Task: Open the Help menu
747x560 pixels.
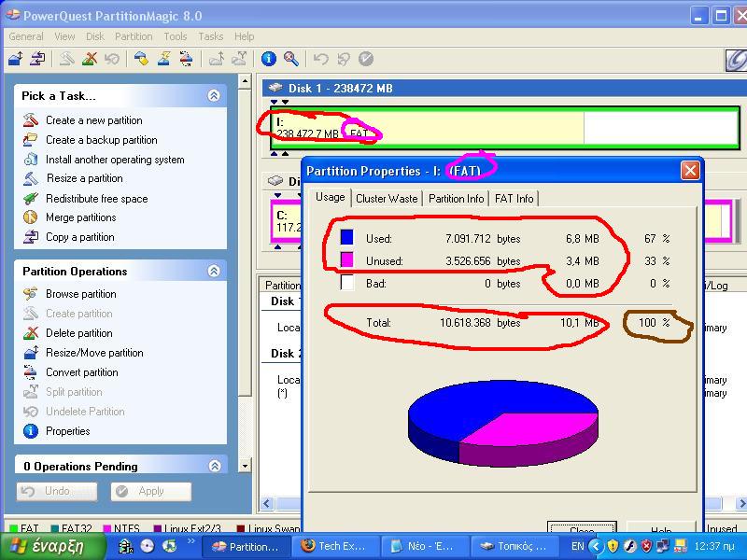Action: tap(244, 36)
